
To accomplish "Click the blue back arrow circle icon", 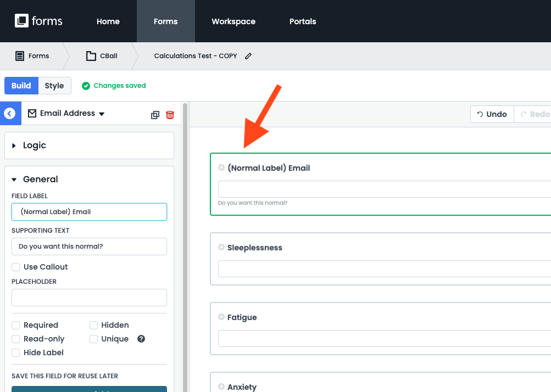I will [9, 114].
